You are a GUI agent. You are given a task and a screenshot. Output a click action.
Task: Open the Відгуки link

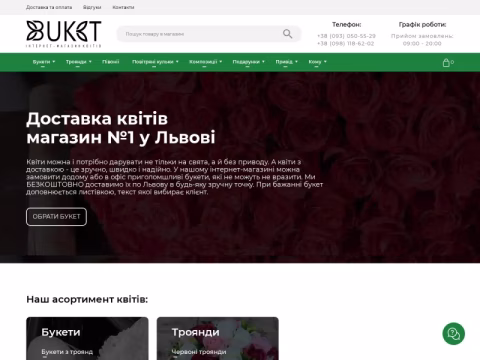(92, 7)
